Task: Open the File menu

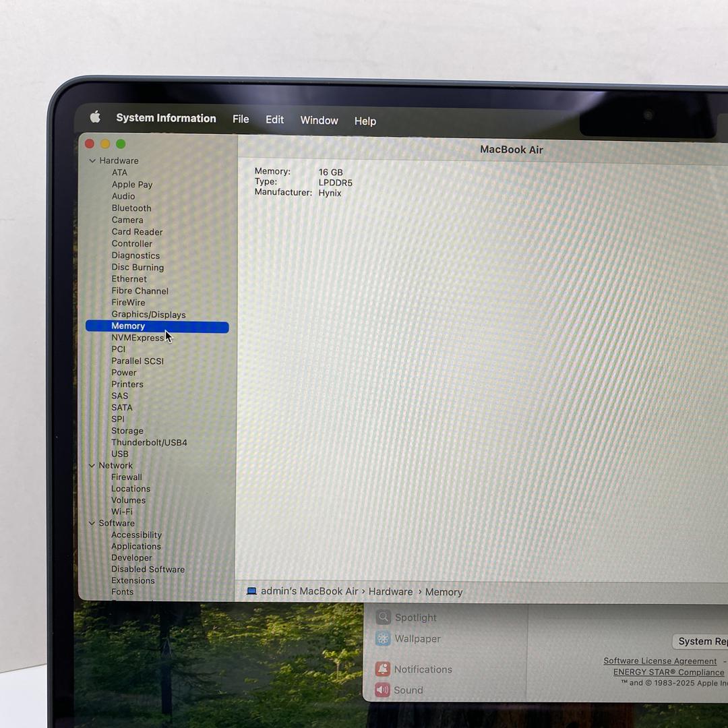Action: [x=241, y=119]
